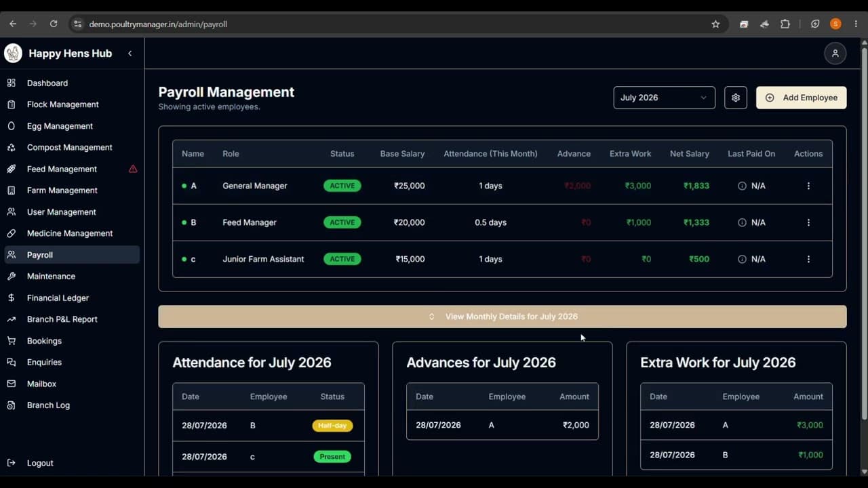Click the Attendance (This Month) column header
This screenshot has height=488, width=868.
coord(490,154)
